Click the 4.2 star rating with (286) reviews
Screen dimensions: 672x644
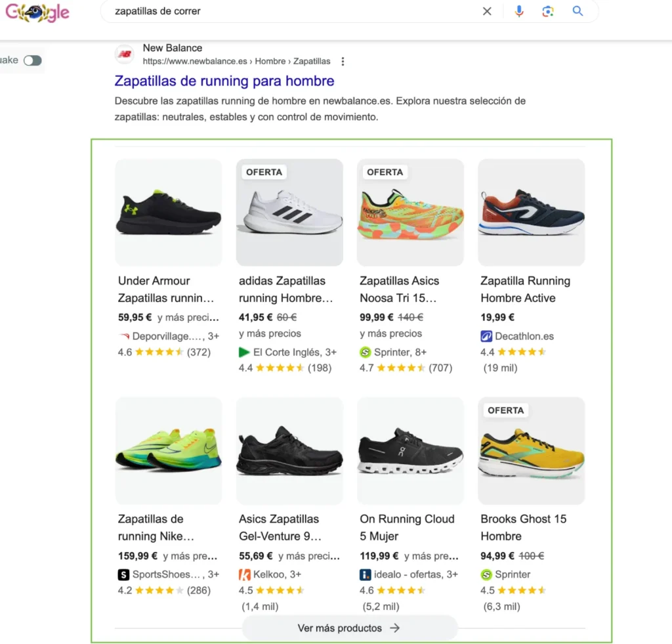pyautogui.click(x=165, y=590)
